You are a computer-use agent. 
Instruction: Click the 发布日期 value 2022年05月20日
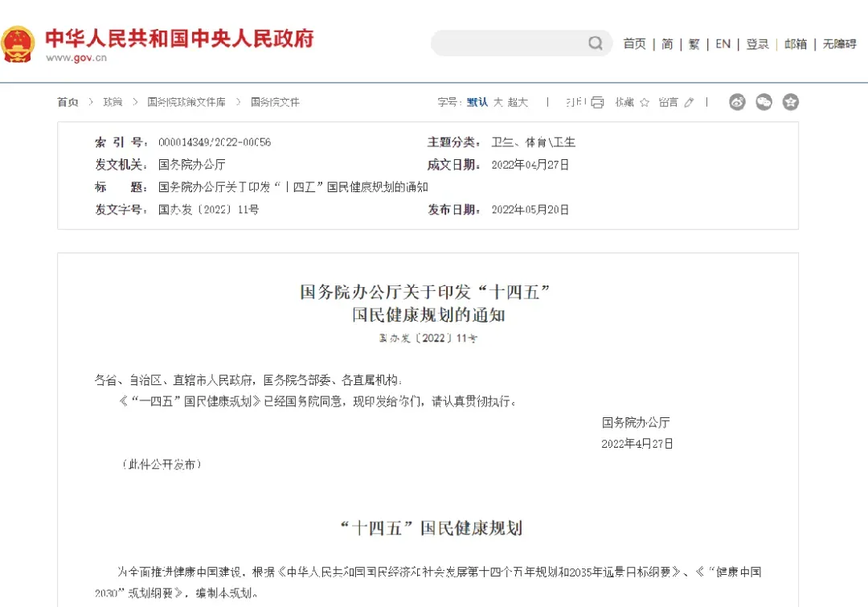point(530,210)
